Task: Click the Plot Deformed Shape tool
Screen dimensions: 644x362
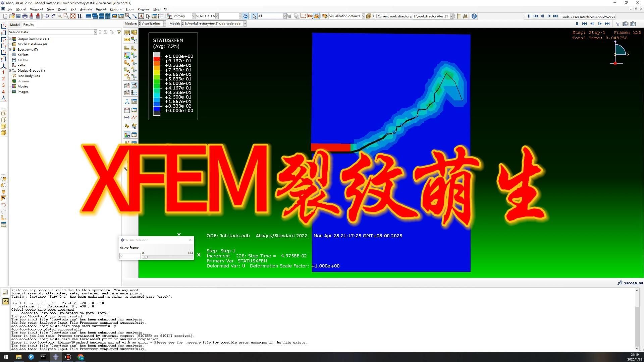Action: (134, 48)
